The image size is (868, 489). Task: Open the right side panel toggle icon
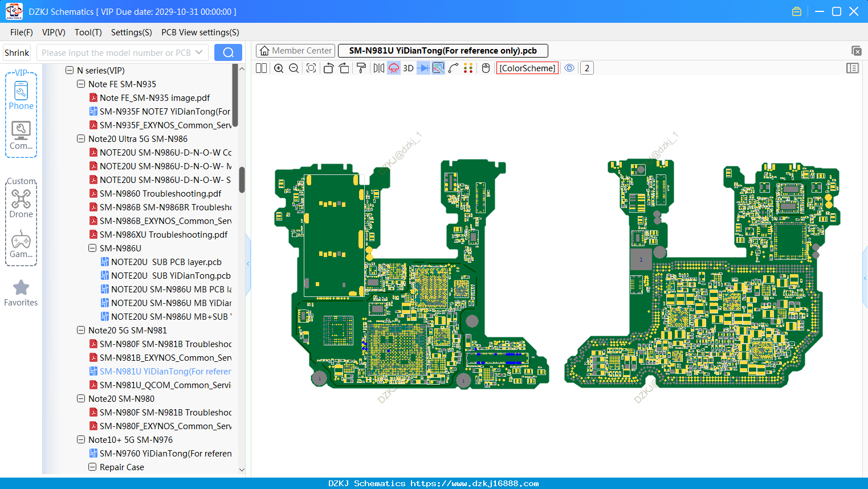coord(853,68)
